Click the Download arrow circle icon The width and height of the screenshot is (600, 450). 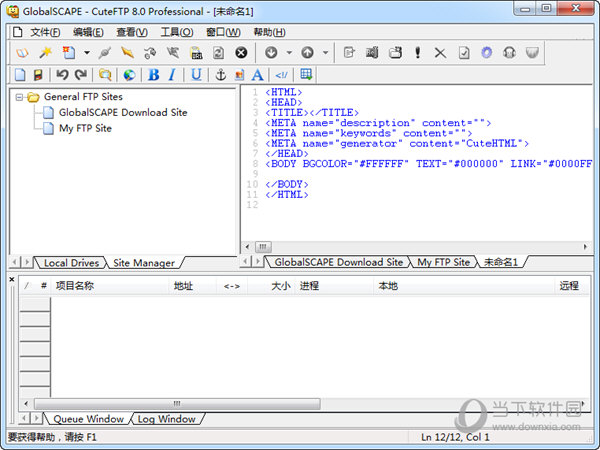tap(271, 52)
